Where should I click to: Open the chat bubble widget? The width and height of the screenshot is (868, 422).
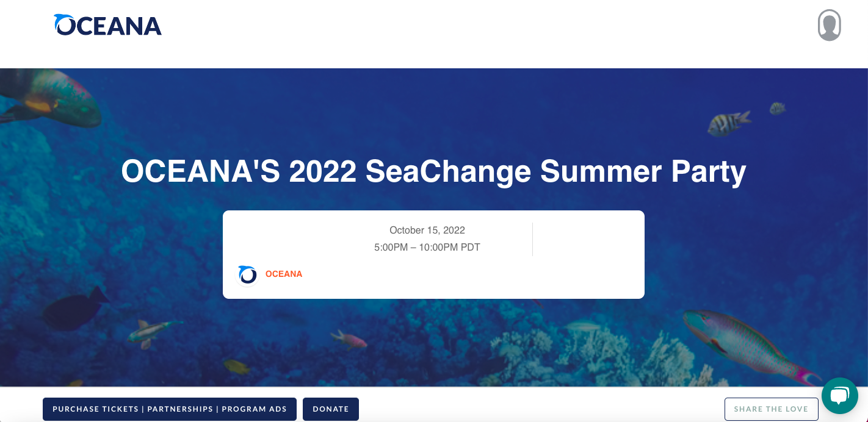click(x=839, y=396)
